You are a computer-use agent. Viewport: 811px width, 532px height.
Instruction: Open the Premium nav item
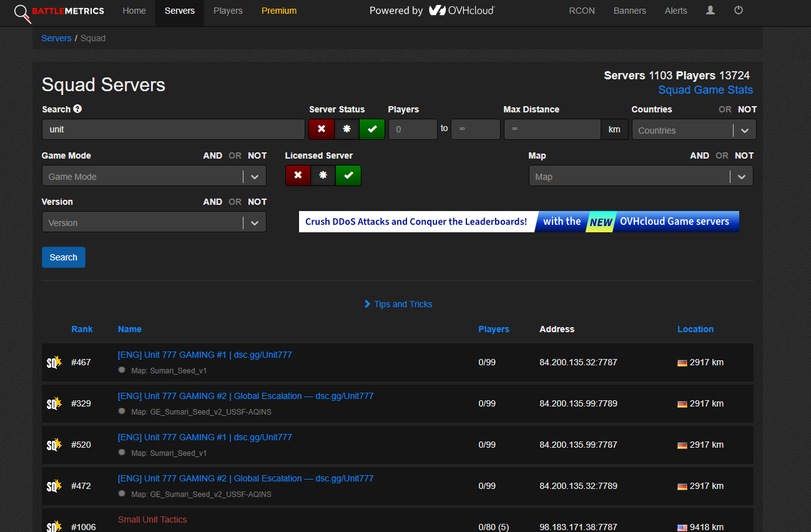click(279, 11)
